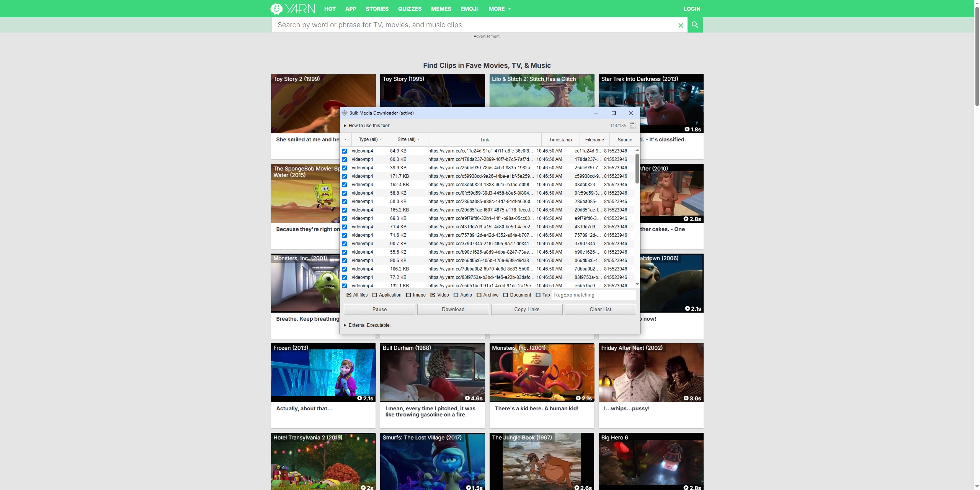The image size is (980, 490).
Task: Sort by the Filename column header
Action: 595,140
